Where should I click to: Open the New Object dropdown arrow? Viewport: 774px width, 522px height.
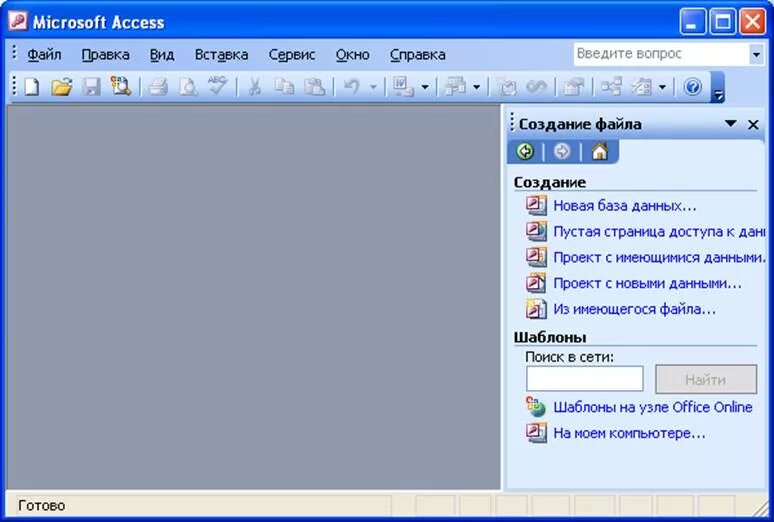pyautogui.click(x=662, y=87)
